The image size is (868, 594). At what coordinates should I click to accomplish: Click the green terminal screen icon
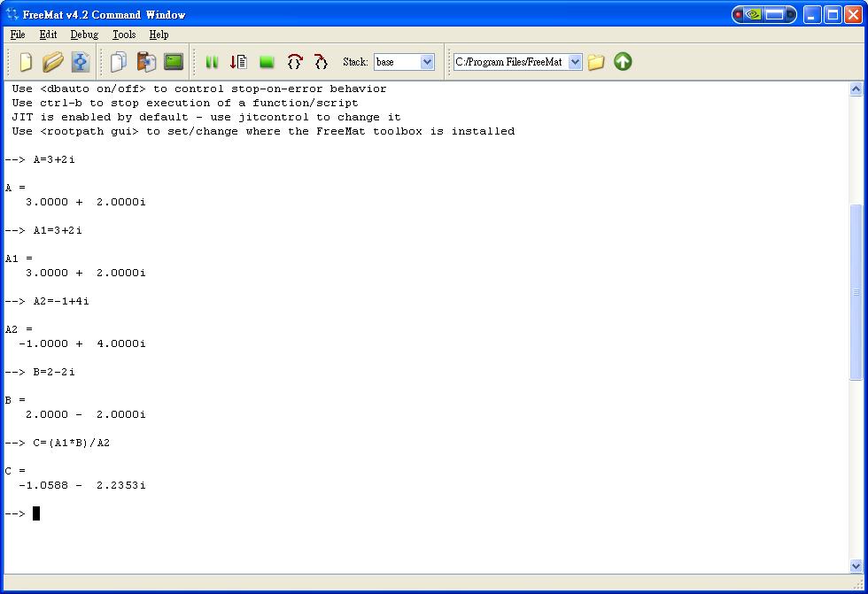[174, 62]
